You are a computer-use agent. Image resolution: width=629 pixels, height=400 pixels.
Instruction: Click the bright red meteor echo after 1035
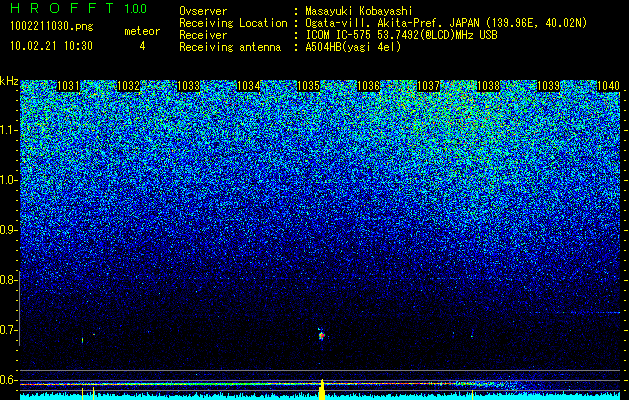321,335
